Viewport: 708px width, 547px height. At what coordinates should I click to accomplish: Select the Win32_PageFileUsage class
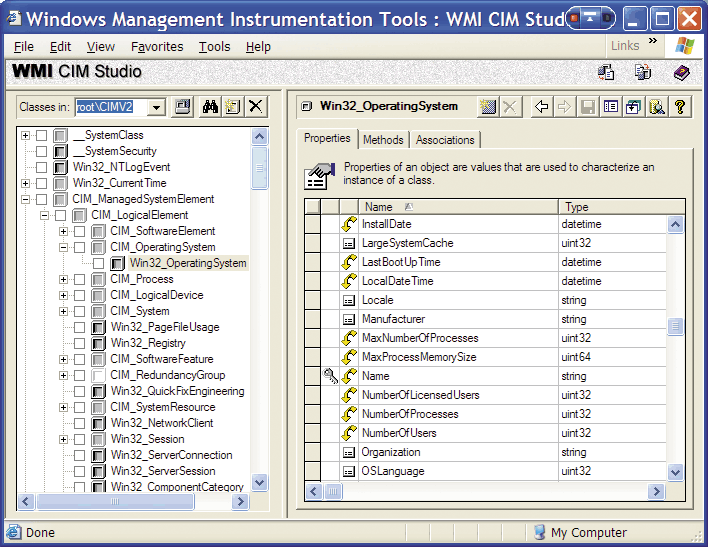pyautogui.click(x=165, y=327)
